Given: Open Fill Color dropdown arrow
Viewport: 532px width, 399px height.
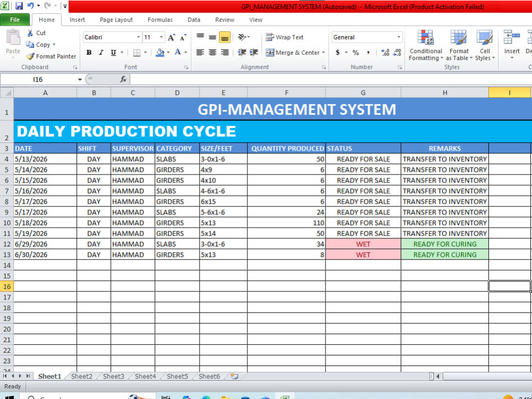Looking at the screenshot, I should pos(168,53).
